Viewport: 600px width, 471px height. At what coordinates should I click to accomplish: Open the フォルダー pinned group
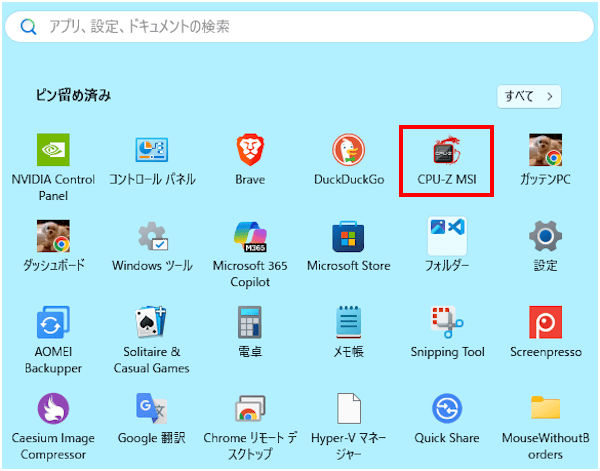click(447, 236)
